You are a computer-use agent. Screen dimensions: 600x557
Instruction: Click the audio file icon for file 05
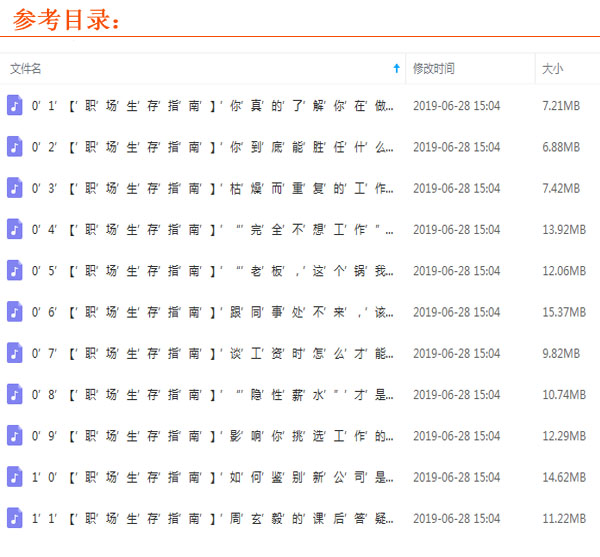click(14, 271)
